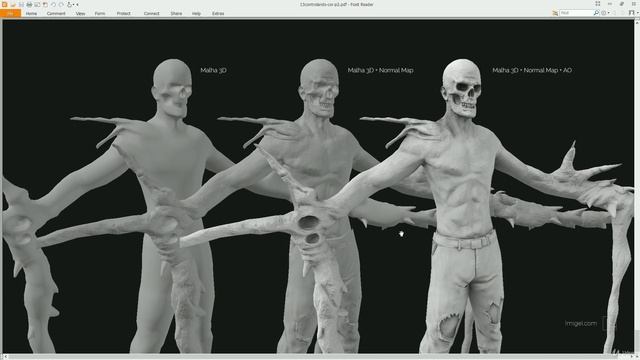
Task: Click the next search result arrow
Action: click(x=622, y=13)
